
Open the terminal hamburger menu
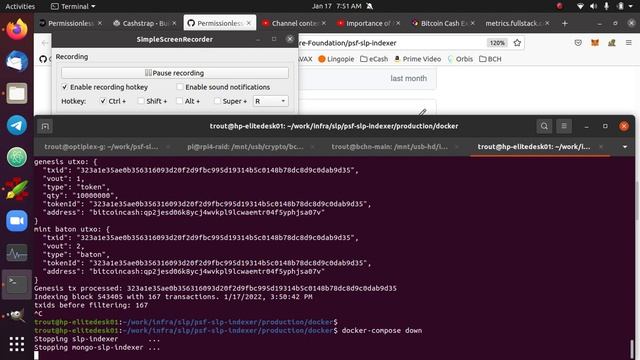click(564, 126)
